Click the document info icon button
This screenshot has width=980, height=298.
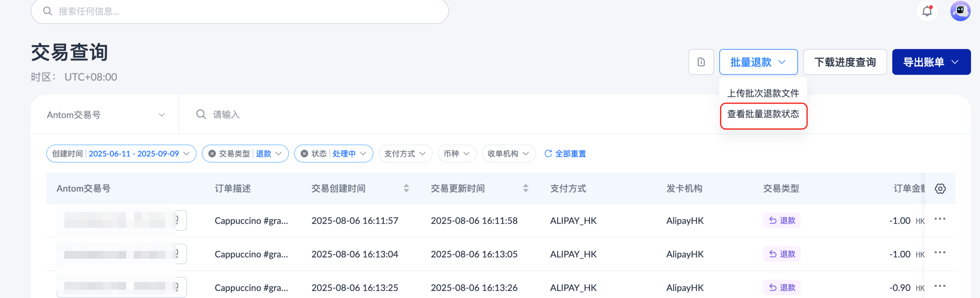pyautogui.click(x=701, y=62)
